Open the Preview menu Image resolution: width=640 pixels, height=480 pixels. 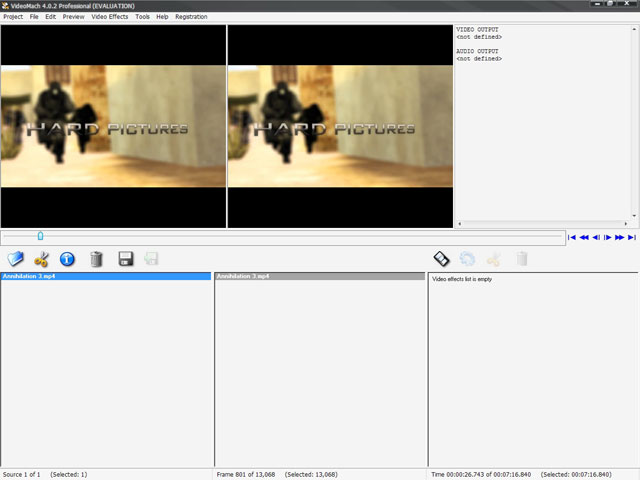point(73,17)
